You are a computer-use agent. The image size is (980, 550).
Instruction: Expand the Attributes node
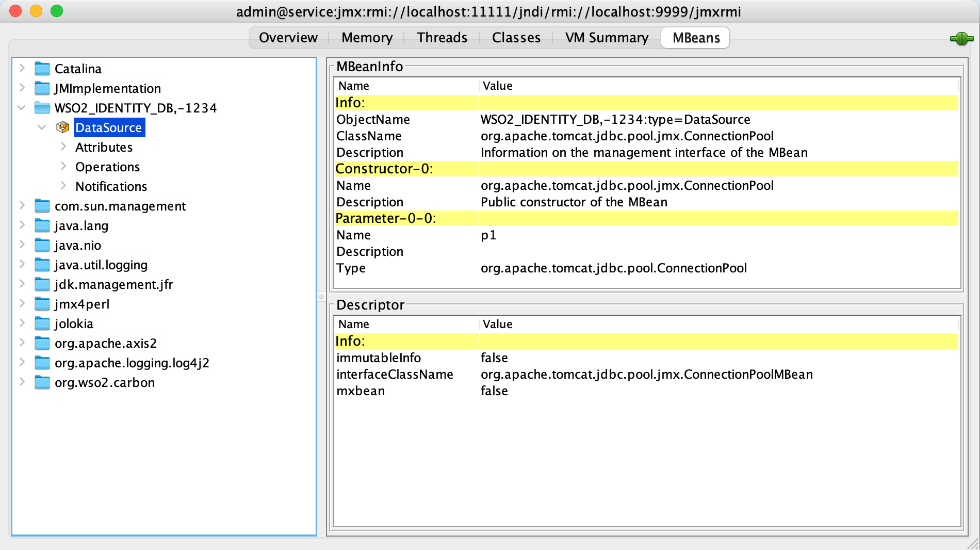click(x=63, y=147)
